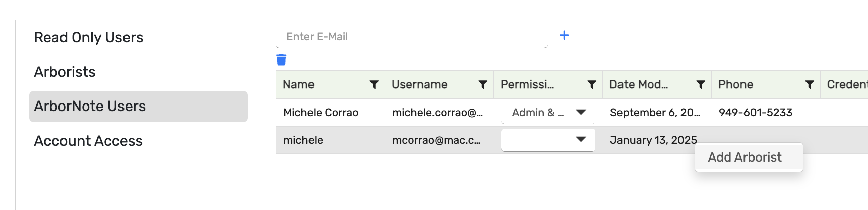
Task: Expand the empty permission dropdown for michele
Action: [x=581, y=140]
